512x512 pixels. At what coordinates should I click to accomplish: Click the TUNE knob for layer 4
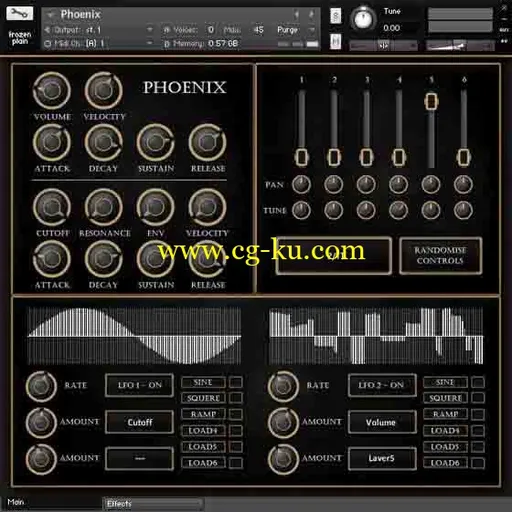tap(399, 210)
